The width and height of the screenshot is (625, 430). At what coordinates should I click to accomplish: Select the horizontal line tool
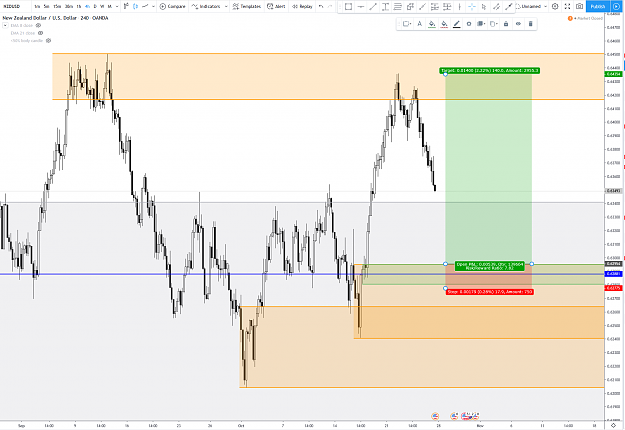point(361,6)
